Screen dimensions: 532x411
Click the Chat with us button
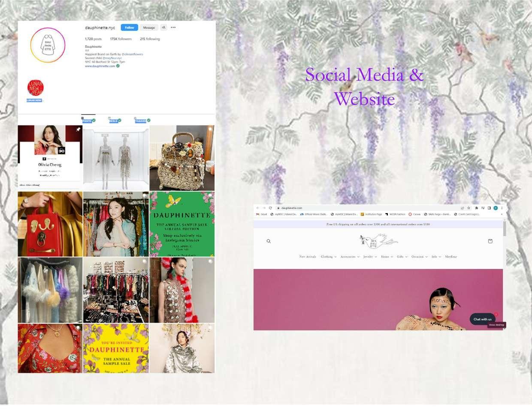point(483,319)
